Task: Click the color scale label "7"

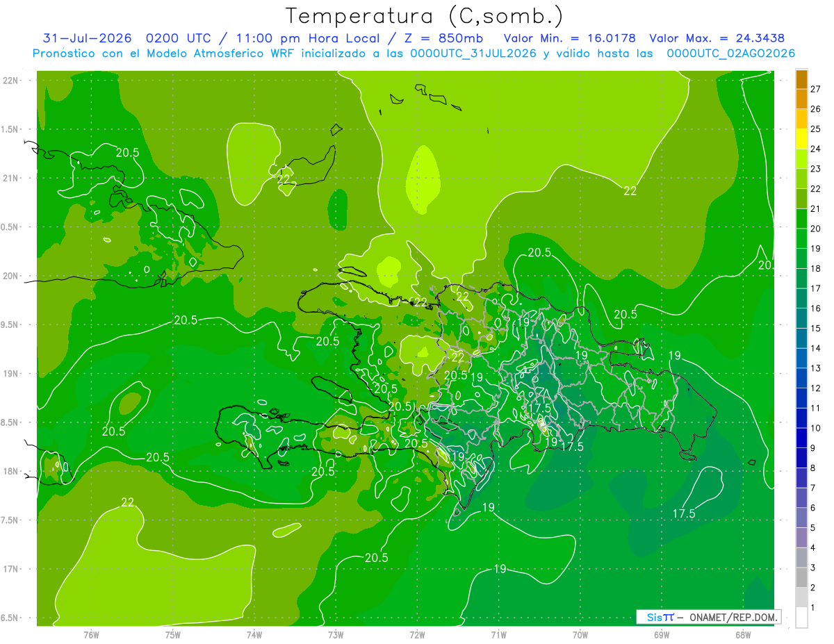Action: [813, 488]
